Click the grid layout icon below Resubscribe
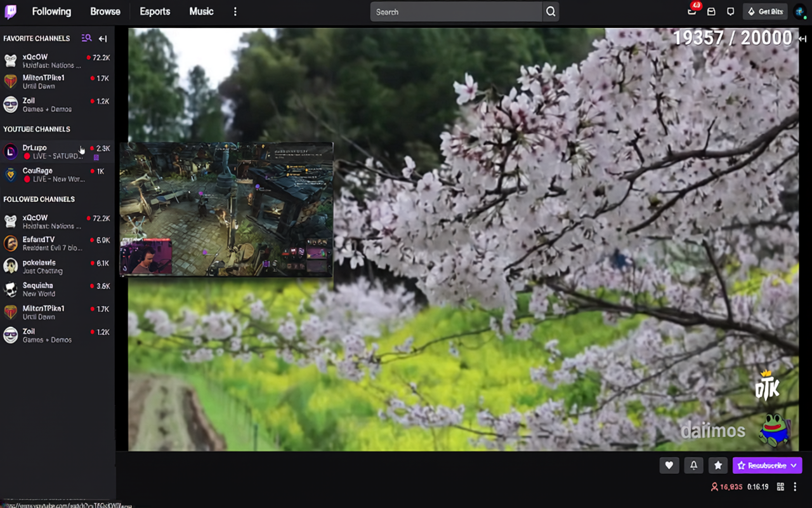812x508 pixels. (x=780, y=487)
